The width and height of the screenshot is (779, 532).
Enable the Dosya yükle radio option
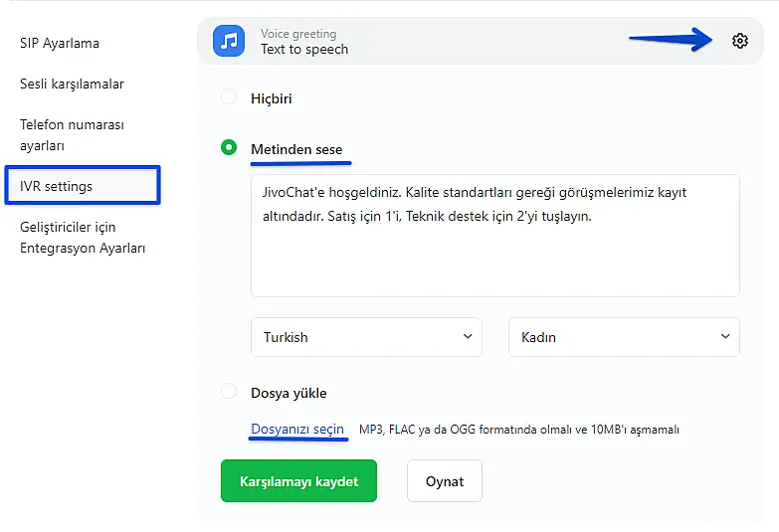[x=229, y=392]
